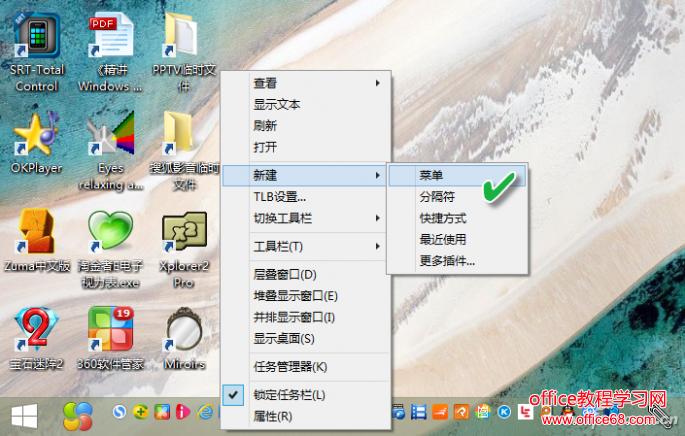Click the four-color balls taskbar icon
This screenshot has width=685, height=436.
(x=78, y=416)
